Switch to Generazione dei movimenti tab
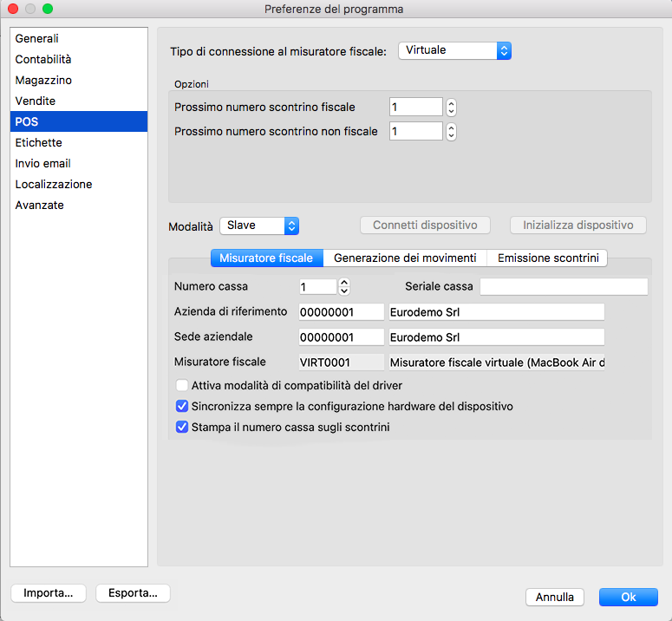This screenshot has width=672, height=621. (x=405, y=258)
